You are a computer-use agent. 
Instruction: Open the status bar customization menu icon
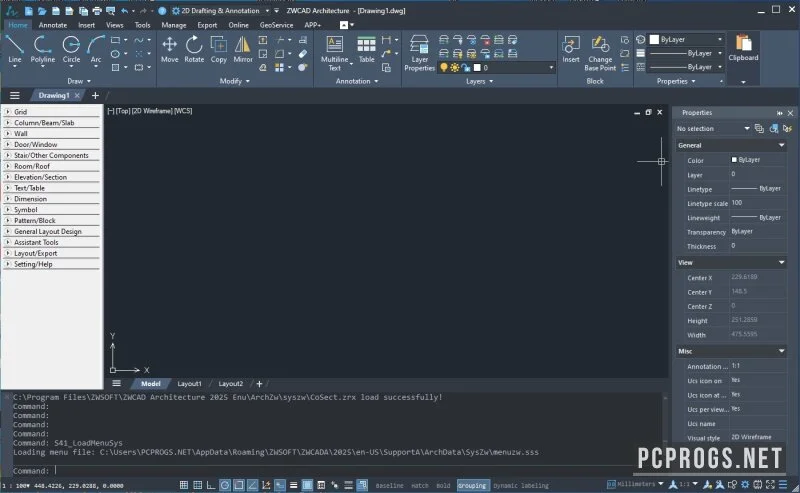click(x=783, y=484)
